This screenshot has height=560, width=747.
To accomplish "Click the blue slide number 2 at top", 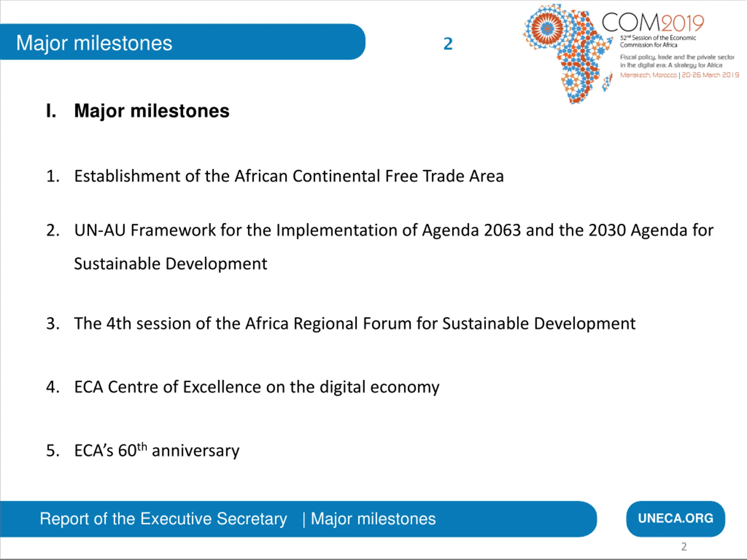I will tap(448, 43).
